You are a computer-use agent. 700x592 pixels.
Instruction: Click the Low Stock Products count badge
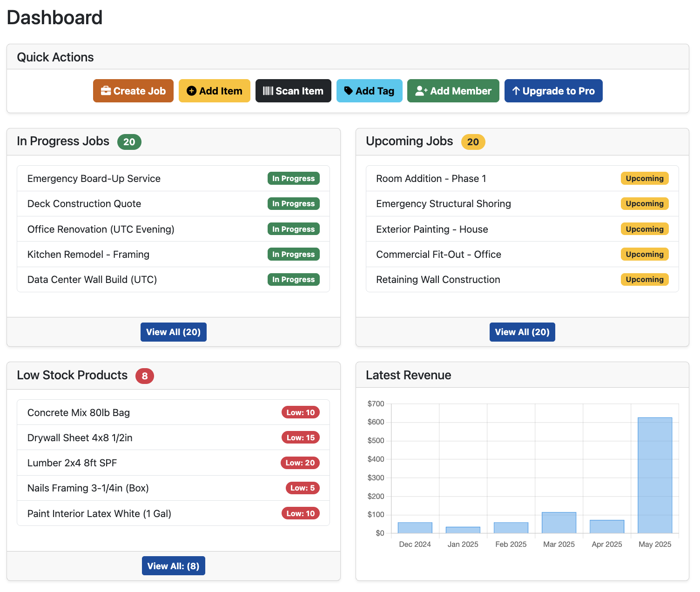point(145,376)
